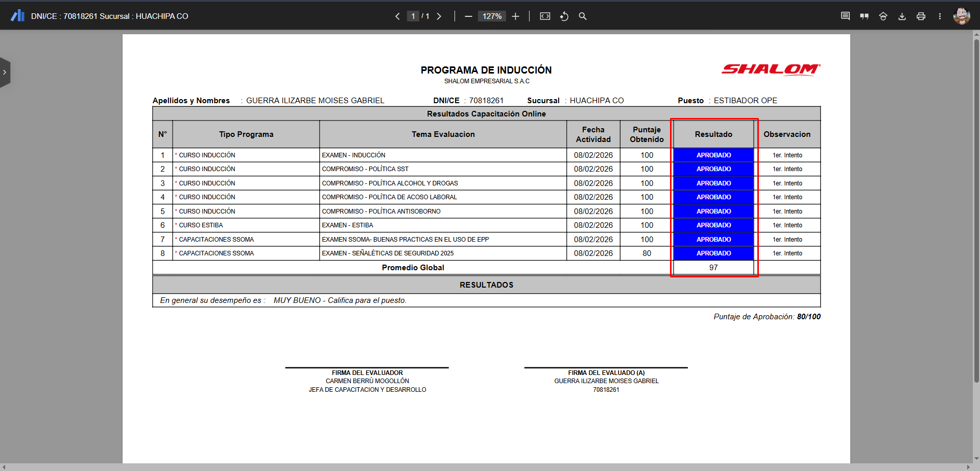Viewport: 980px width, 471px height.
Task: Click the 127% zoom level field
Action: pos(492,16)
